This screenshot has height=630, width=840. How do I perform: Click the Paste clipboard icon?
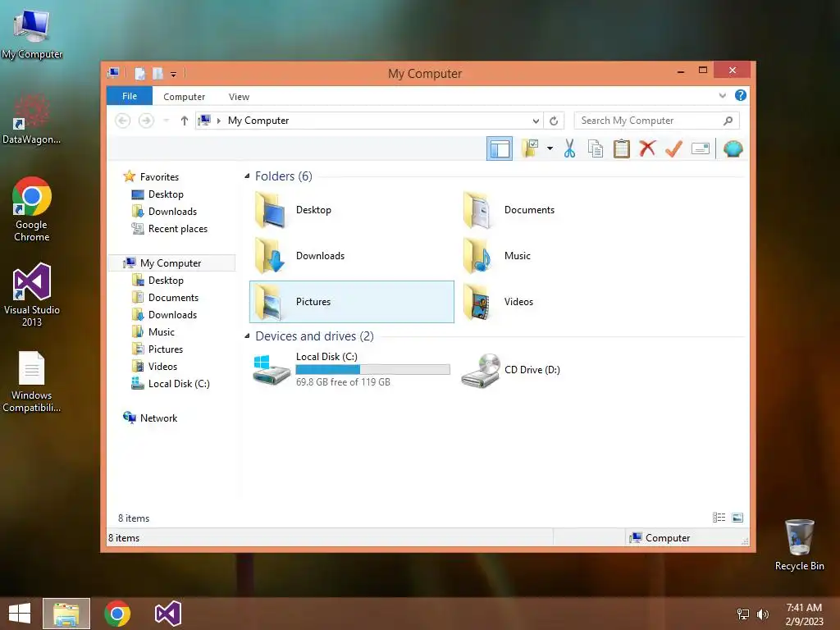[x=622, y=148]
